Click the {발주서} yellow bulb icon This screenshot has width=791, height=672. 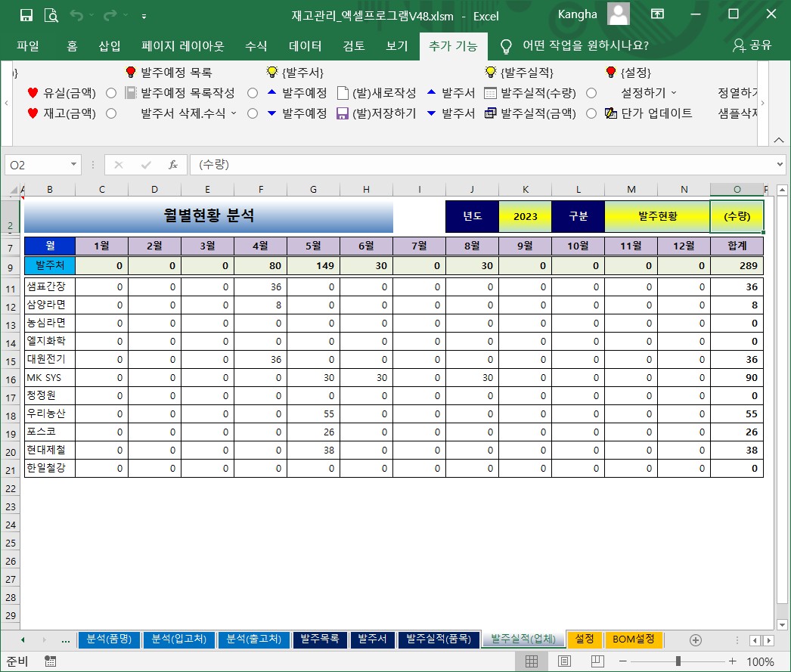pos(272,72)
